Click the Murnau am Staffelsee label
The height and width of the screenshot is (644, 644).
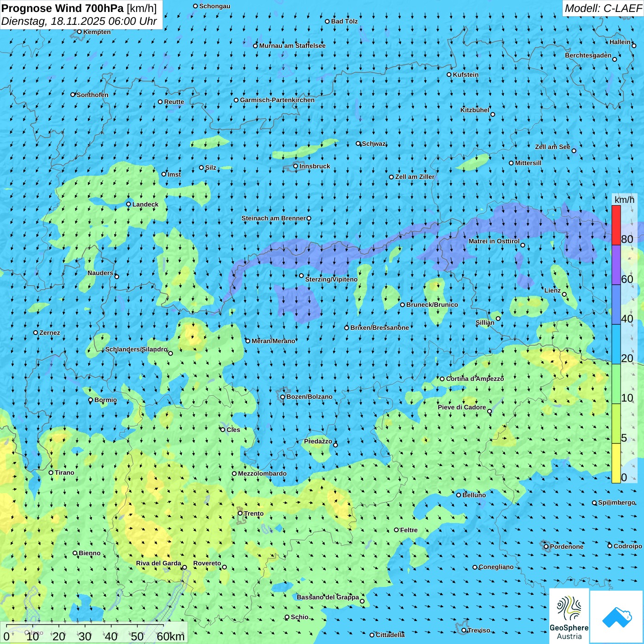292,46
